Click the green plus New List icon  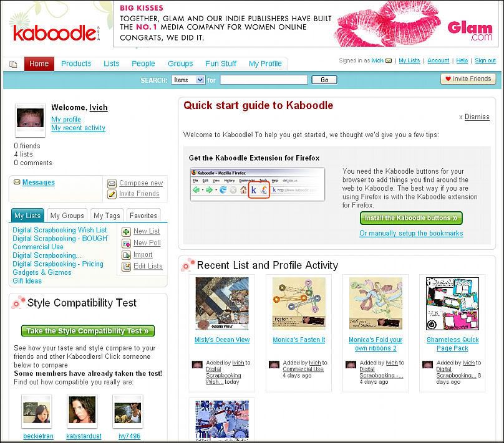click(126, 232)
